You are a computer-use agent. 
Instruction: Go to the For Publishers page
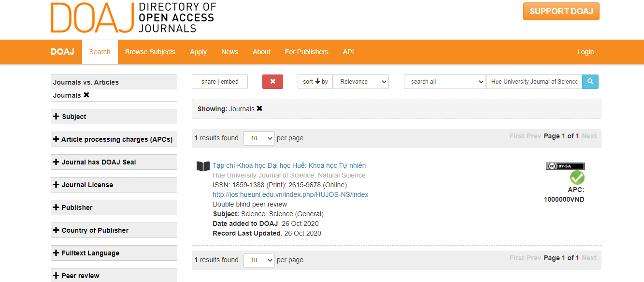(x=306, y=52)
